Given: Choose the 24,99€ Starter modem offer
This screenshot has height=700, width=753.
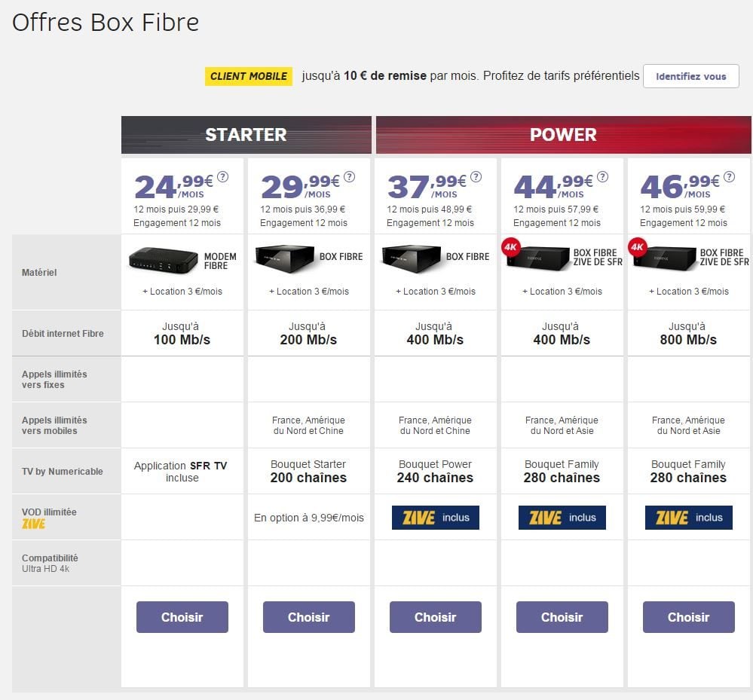Looking at the screenshot, I should 182,617.
